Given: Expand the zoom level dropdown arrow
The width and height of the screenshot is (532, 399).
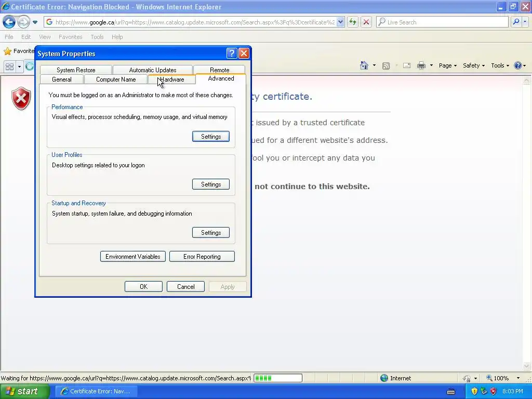Looking at the screenshot, I should click(518, 378).
